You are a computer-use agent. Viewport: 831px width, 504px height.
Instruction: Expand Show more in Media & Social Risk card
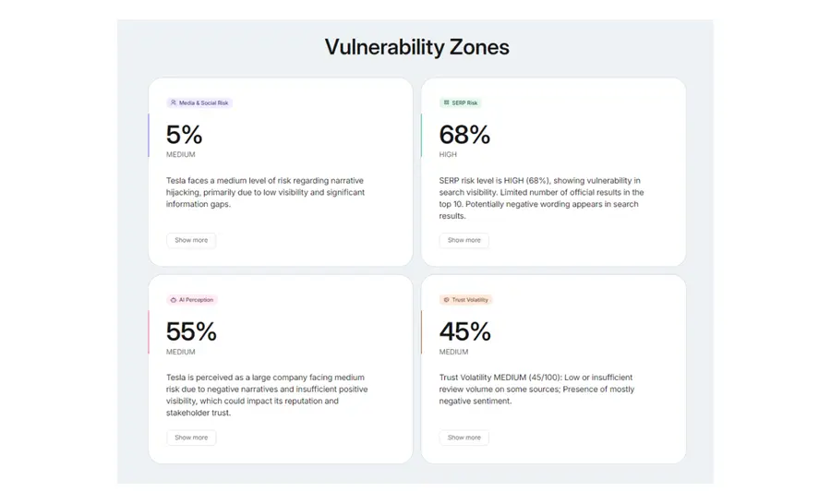pyautogui.click(x=191, y=240)
